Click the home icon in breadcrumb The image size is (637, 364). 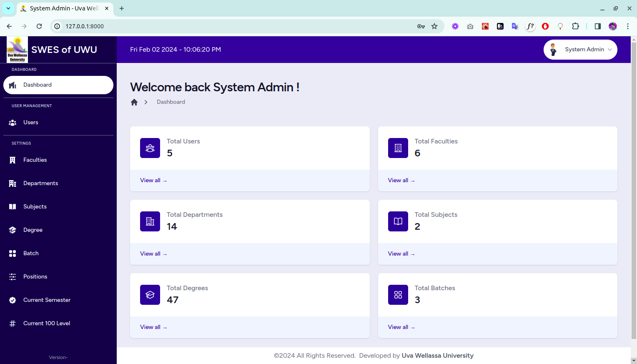[x=134, y=102]
